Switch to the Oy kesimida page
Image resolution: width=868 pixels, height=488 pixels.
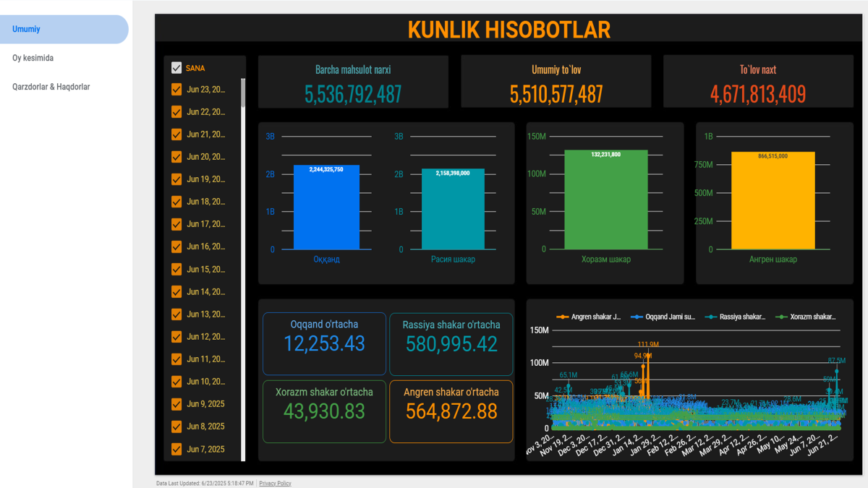(x=33, y=58)
